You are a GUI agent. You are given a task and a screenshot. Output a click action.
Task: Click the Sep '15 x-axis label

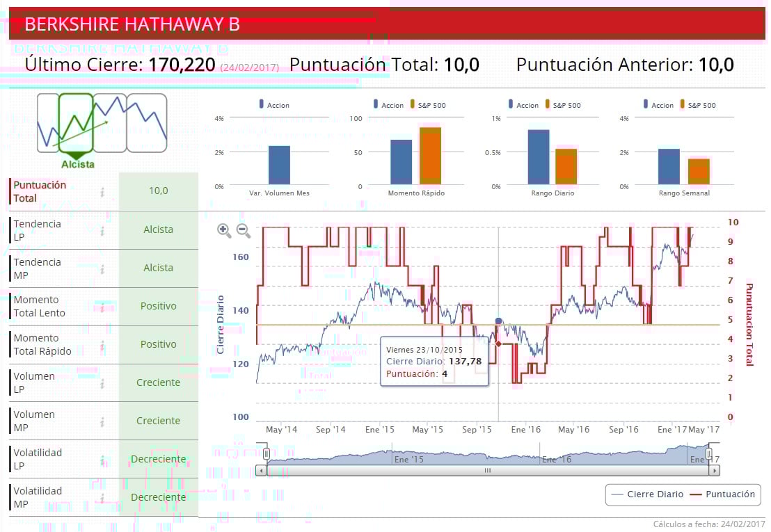pos(477,429)
